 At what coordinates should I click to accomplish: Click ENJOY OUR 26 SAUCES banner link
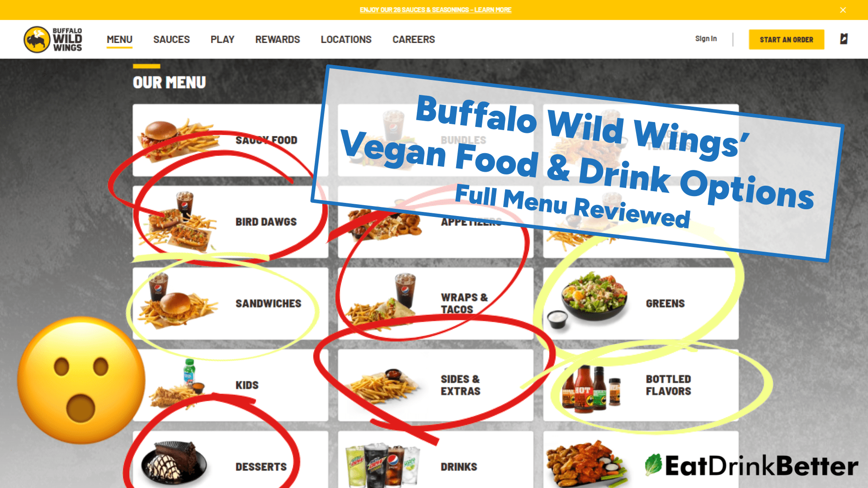pyautogui.click(x=434, y=9)
